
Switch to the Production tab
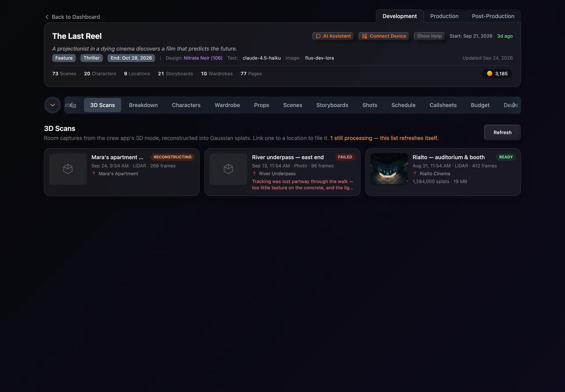[x=444, y=16]
